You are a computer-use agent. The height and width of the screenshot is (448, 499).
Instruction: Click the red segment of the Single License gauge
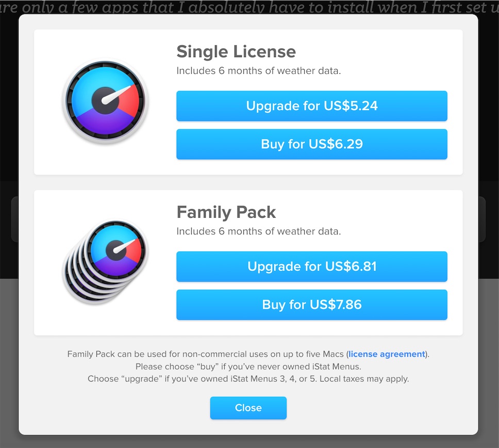(x=130, y=101)
